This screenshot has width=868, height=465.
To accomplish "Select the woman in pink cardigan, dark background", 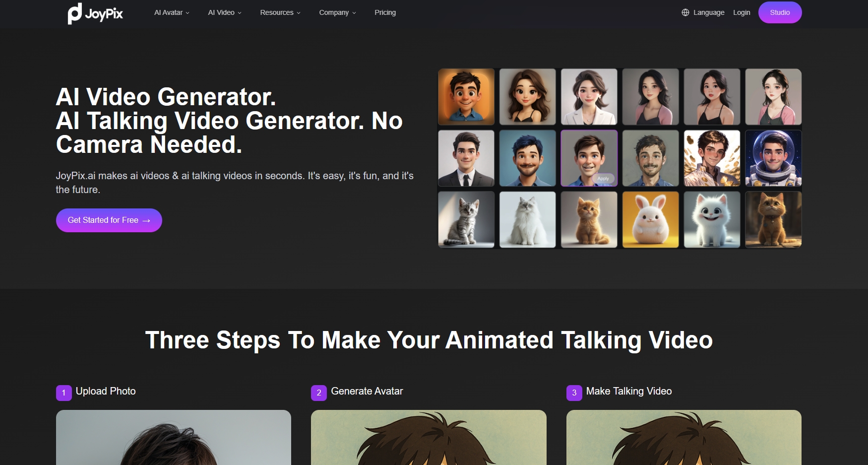I will 651,97.
